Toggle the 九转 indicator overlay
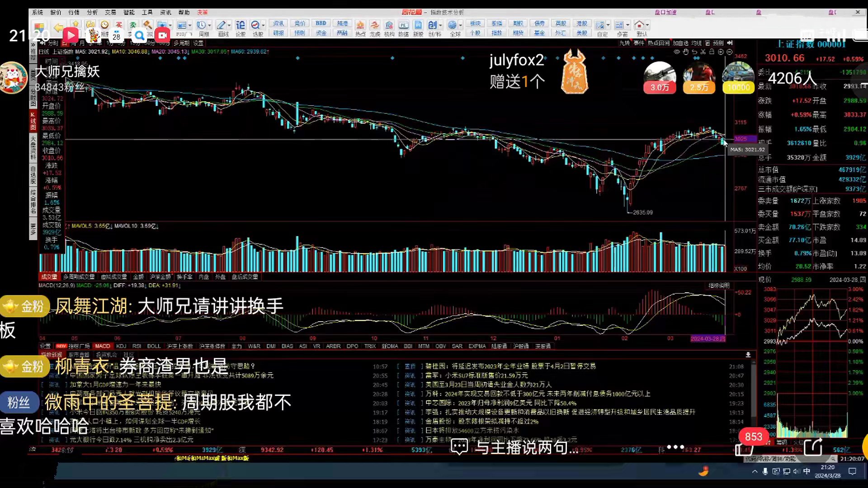 click(624, 43)
